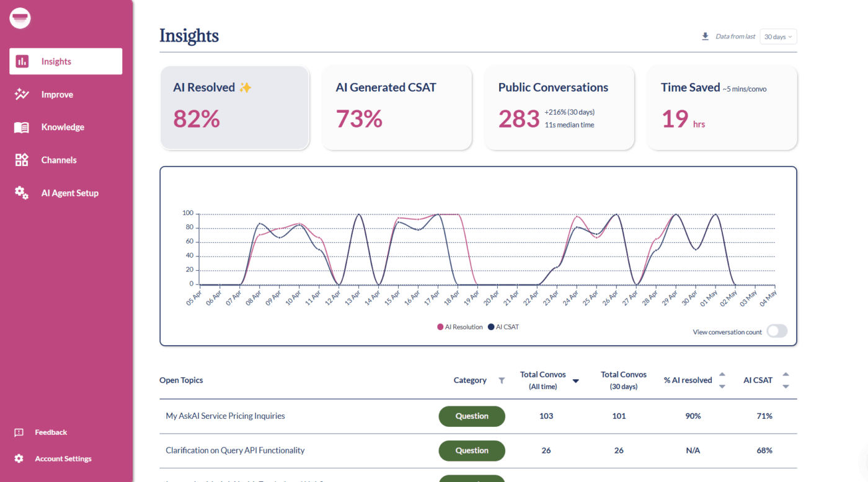Download data using the download icon
868x482 pixels.
coord(705,37)
